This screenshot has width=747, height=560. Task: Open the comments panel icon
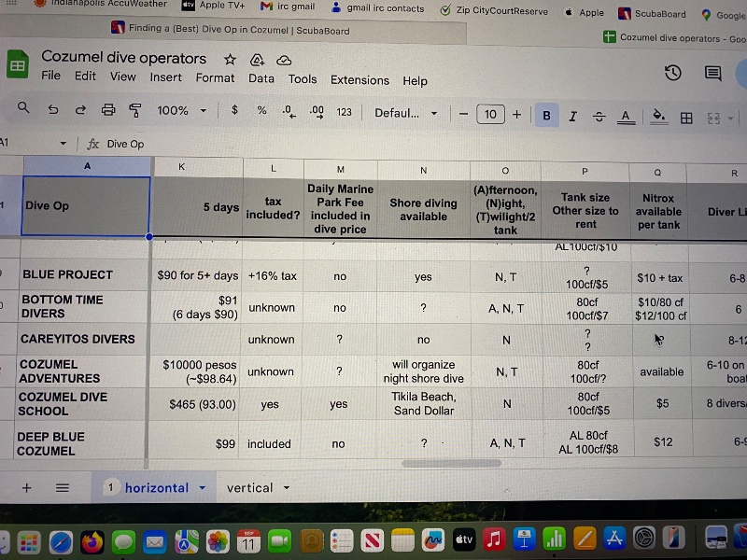pos(712,73)
